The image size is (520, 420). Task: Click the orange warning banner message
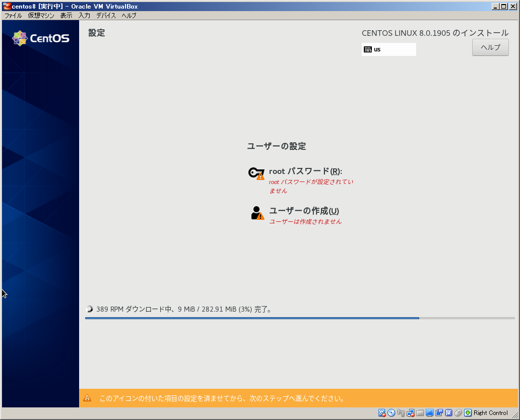tap(222, 398)
